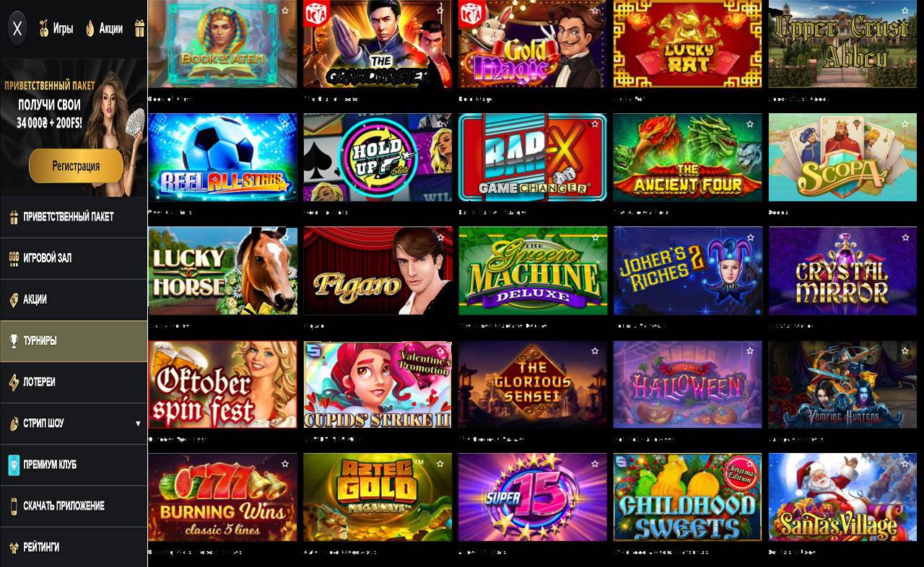Open the Акции tab in the top bar
This screenshot has height=567, width=924.
(104, 29)
